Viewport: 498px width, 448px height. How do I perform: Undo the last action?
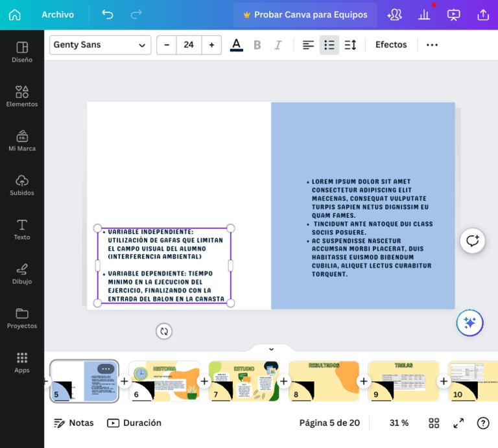tap(108, 14)
